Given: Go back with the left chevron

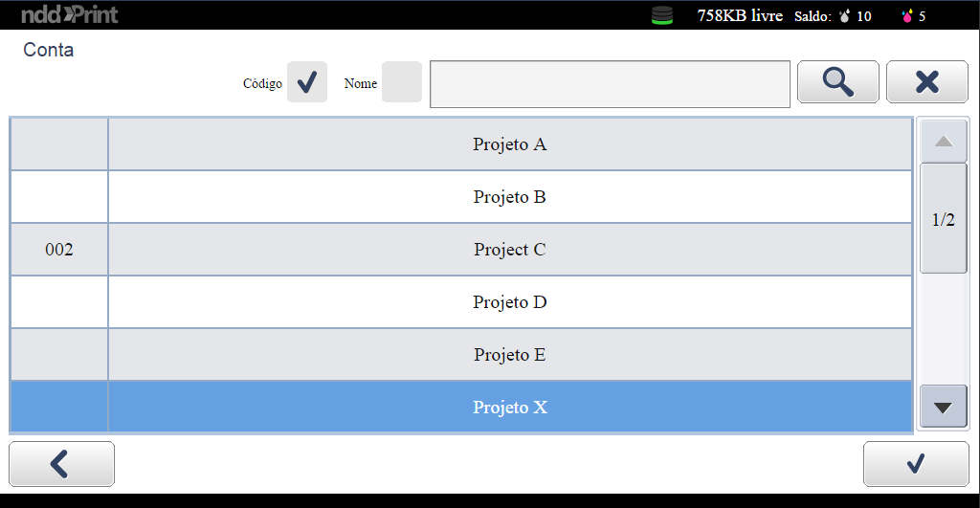Looking at the screenshot, I should (x=61, y=464).
